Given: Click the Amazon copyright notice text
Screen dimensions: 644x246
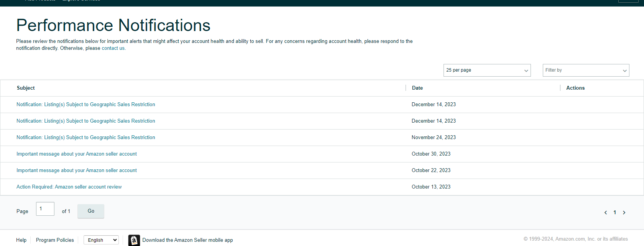Looking at the screenshot, I should tap(576, 239).
